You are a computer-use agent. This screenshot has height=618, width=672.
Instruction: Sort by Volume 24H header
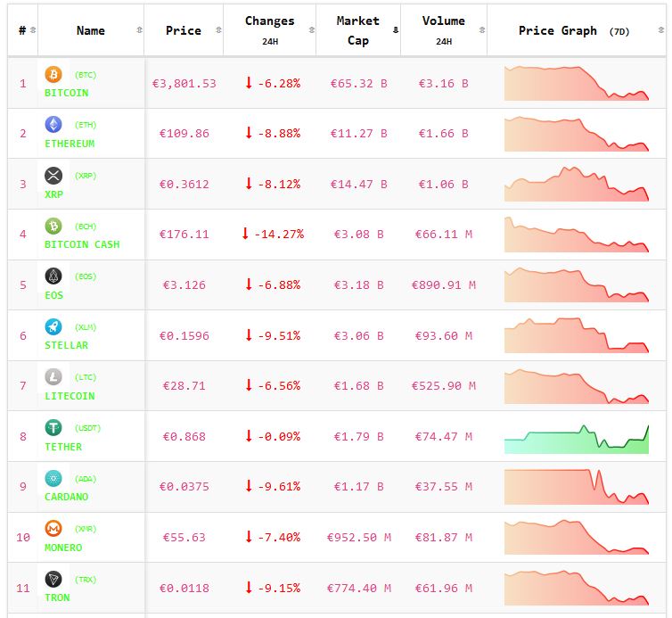coord(443,29)
